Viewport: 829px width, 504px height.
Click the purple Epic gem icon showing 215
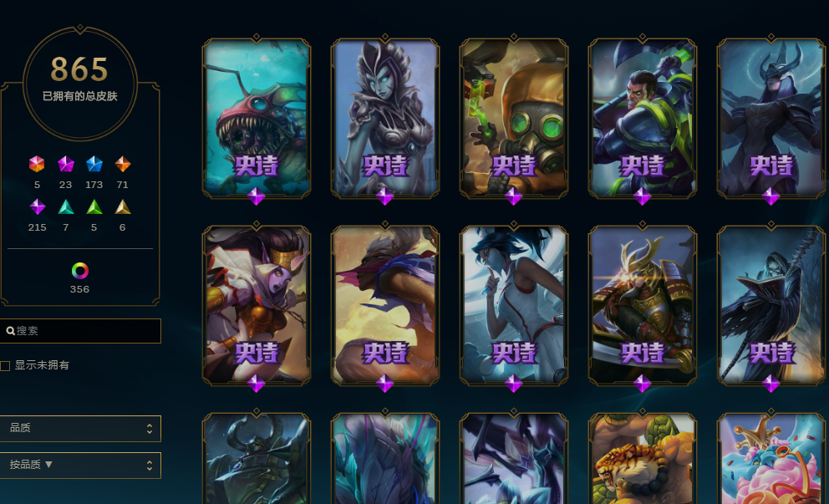tap(37, 206)
